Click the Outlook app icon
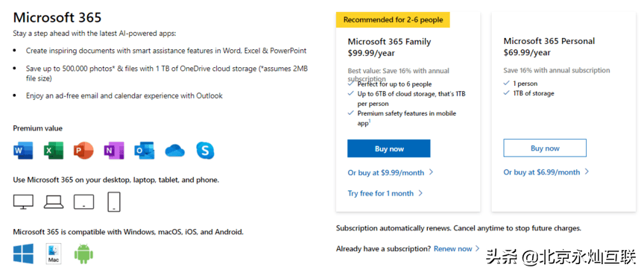The image size is (644, 273). pyautogui.click(x=144, y=151)
